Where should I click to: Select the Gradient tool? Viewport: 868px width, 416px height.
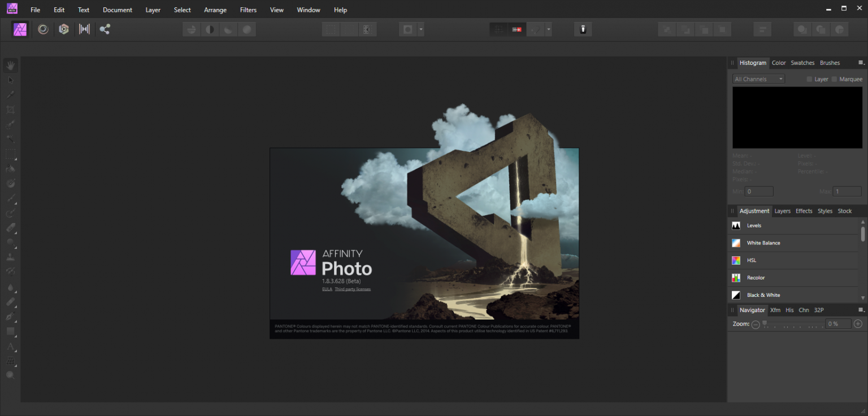11,183
